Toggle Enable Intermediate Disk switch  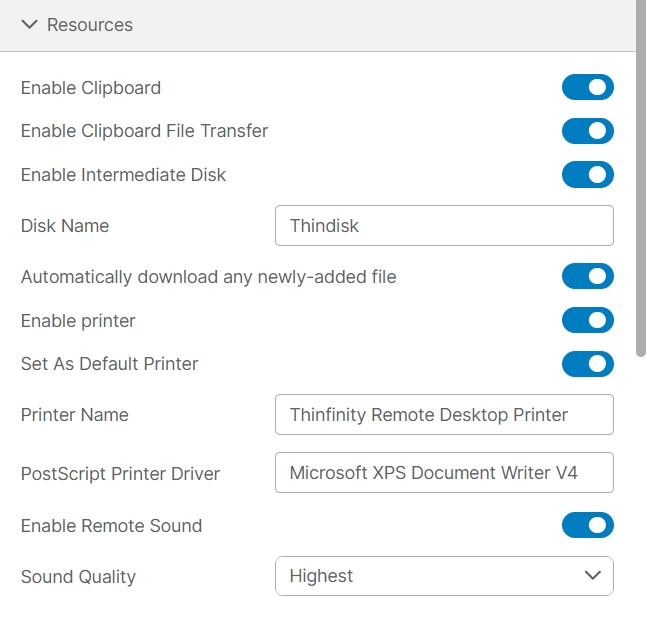click(x=587, y=175)
